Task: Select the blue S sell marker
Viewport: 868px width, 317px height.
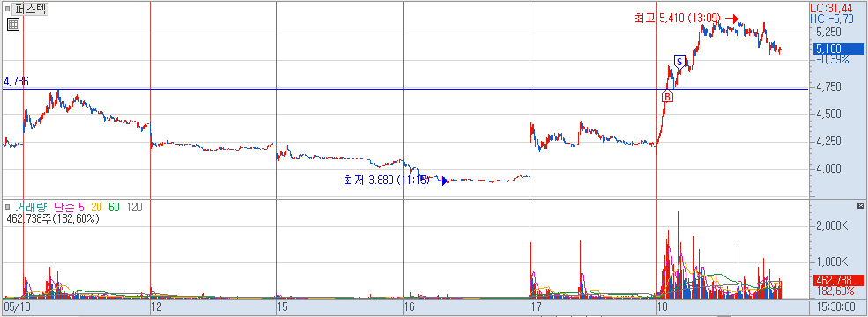Action: [x=679, y=62]
